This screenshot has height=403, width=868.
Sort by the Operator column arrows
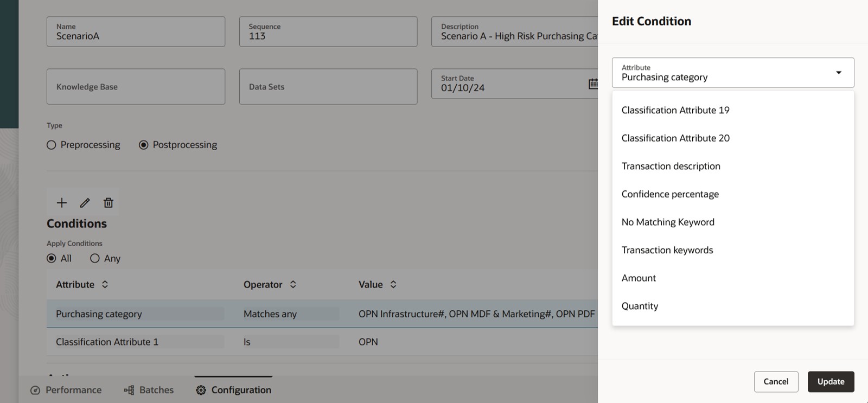[293, 284]
